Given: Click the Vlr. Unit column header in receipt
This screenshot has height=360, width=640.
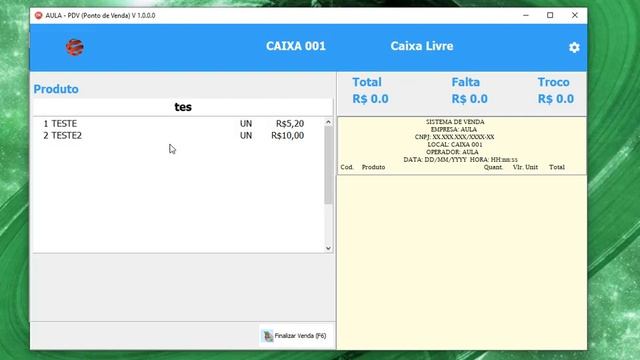Looking at the screenshot, I should 525,167.
